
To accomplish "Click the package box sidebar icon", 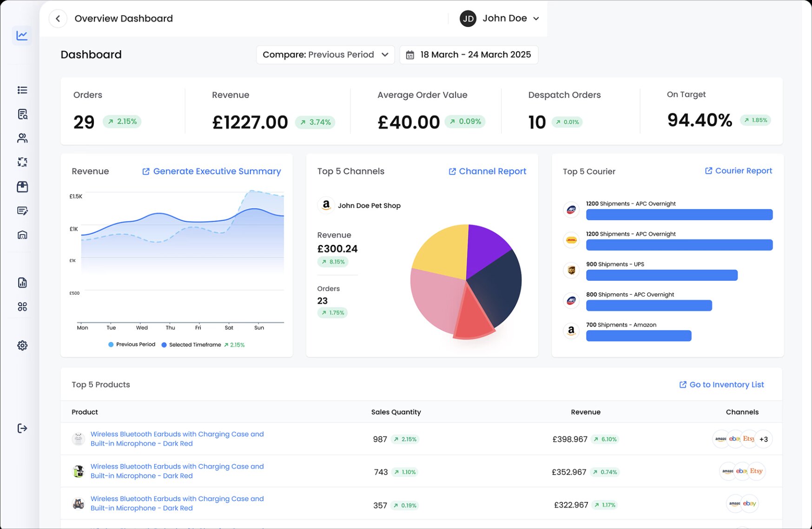I will point(22,187).
